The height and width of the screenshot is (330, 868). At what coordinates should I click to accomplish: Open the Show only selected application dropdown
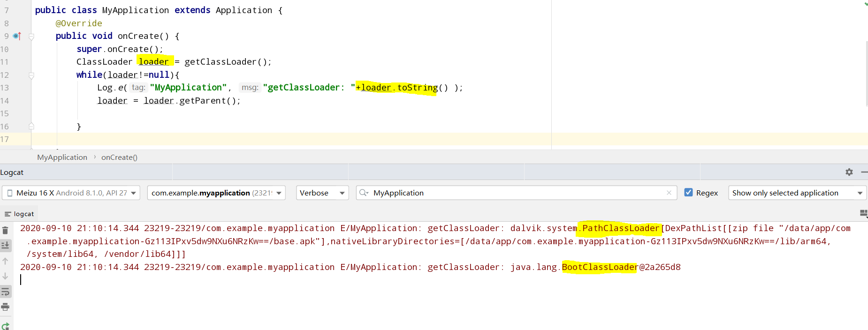797,193
